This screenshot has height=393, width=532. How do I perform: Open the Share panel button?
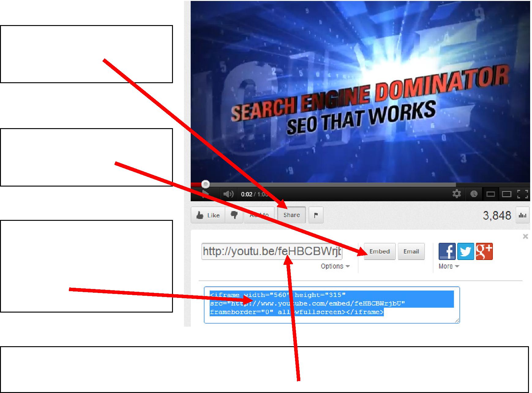coord(291,215)
